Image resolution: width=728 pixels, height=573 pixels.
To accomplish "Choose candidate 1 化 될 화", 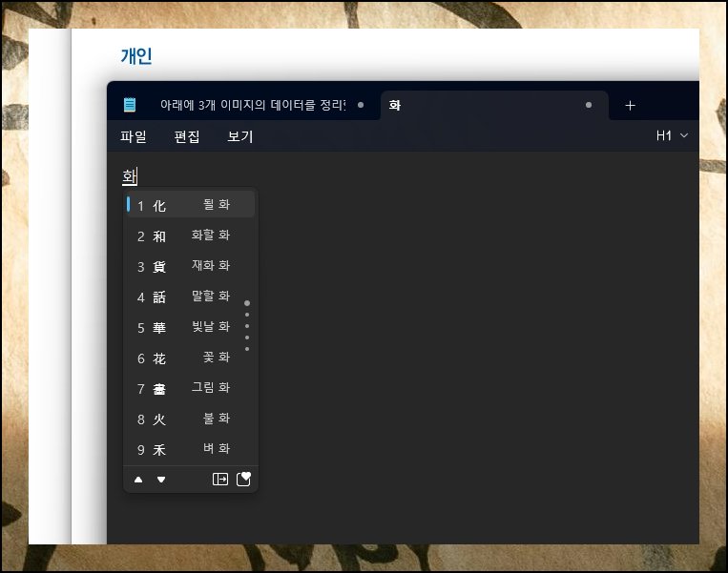I will (x=190, y=205).
